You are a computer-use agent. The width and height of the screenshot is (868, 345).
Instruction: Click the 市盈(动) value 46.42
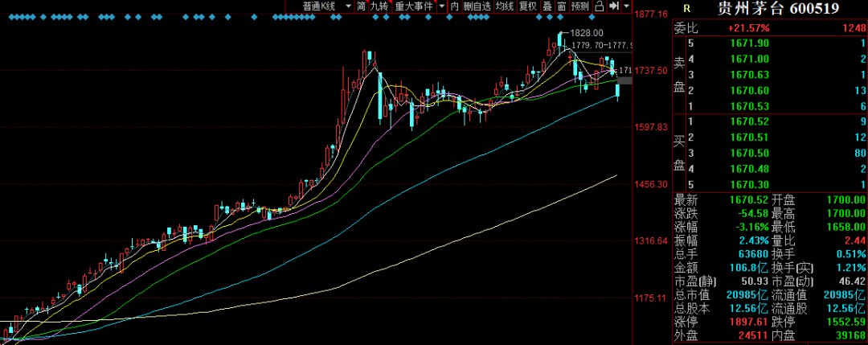[852, 281]
